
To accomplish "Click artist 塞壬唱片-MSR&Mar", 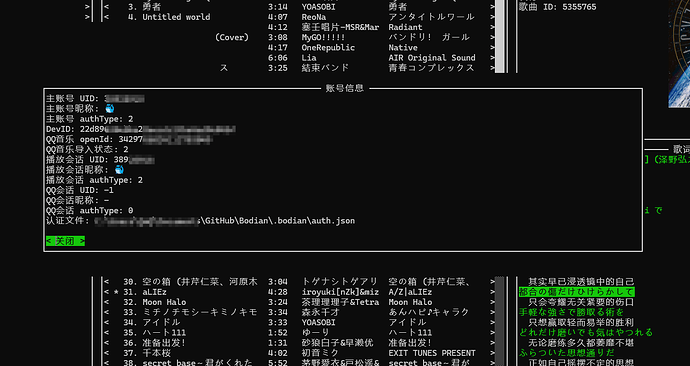I will coord(340,27).
